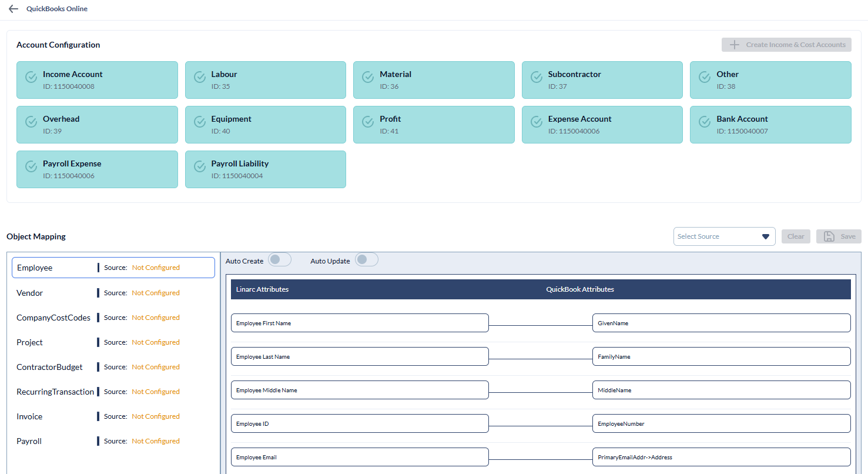Click the back arrow beside QuickBooks Online

13,9
